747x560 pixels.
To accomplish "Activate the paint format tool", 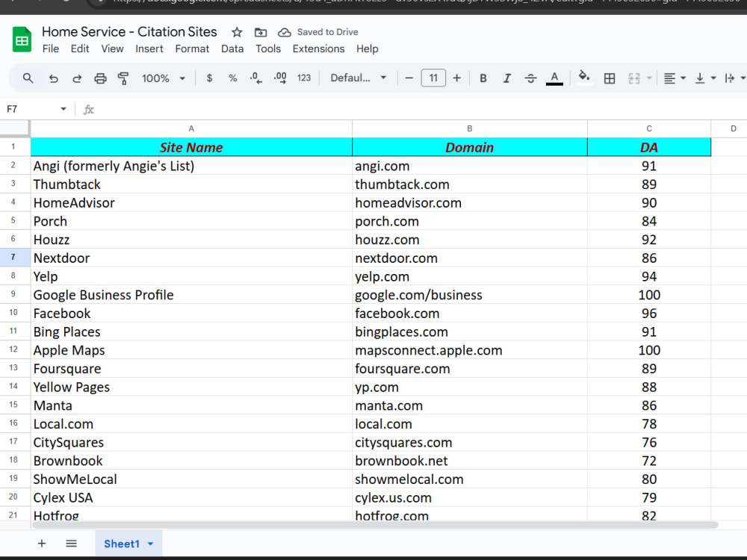I will coord(123,78).
